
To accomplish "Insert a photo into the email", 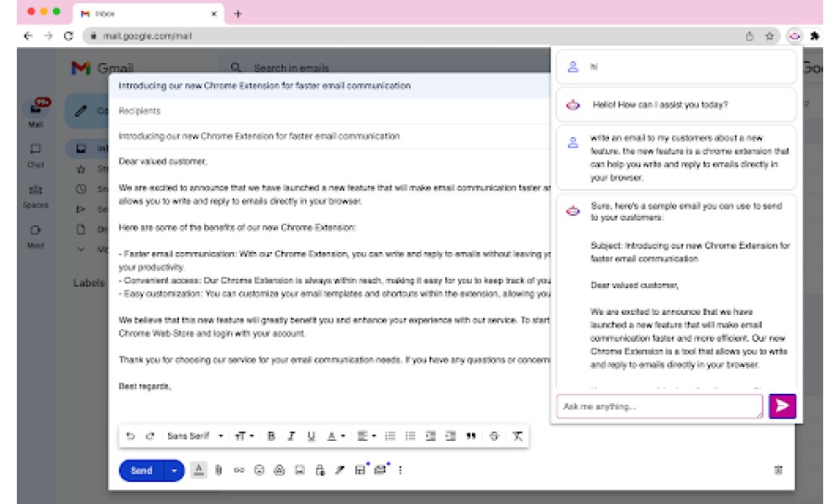I will [x=300, y=470].
